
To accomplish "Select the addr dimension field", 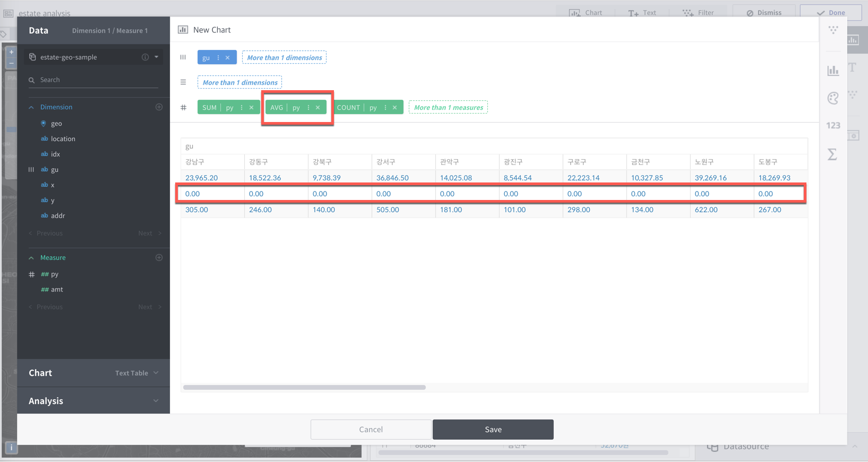I will 58,215.
